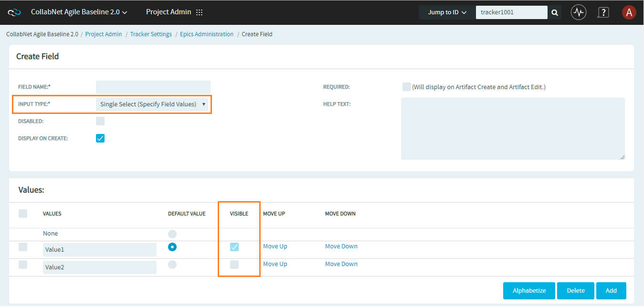Select the Value1 row checkbox
644x307 pixels.
(x=23, y=247)
